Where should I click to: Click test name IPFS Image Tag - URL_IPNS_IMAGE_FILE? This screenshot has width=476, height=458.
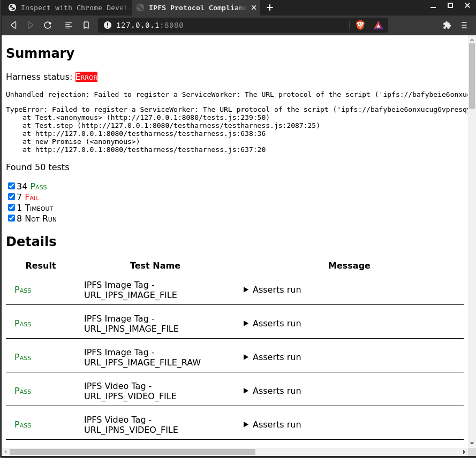coord(131,323)
